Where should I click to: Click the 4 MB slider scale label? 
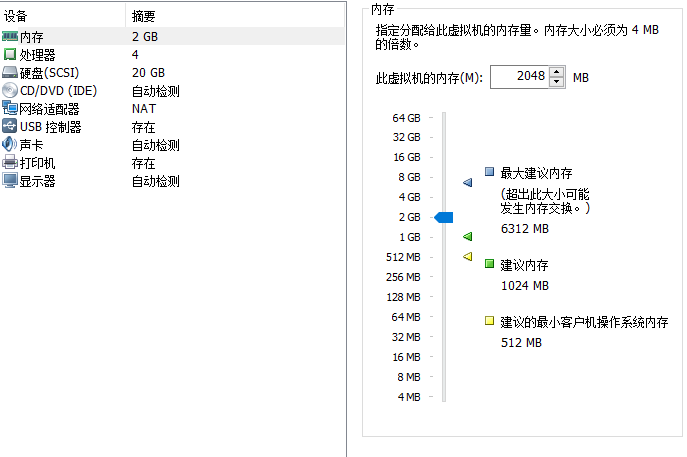pyautogui.click(x=409, y=397)
